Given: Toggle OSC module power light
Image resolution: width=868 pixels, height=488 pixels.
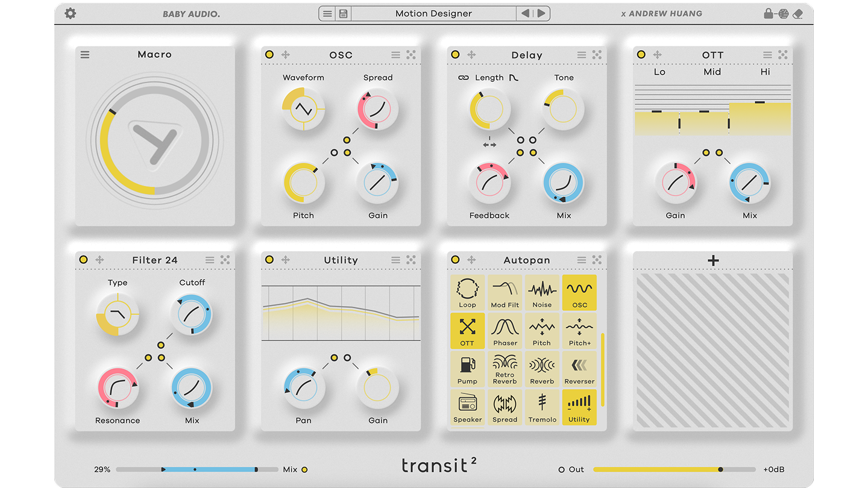Looking at the screenshot, I should (x=269, y=55).
